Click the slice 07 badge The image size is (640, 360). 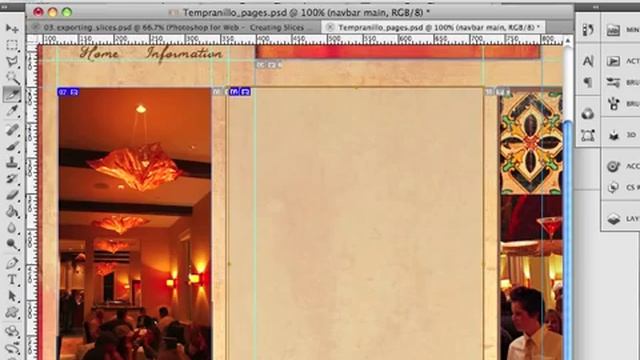69,92
